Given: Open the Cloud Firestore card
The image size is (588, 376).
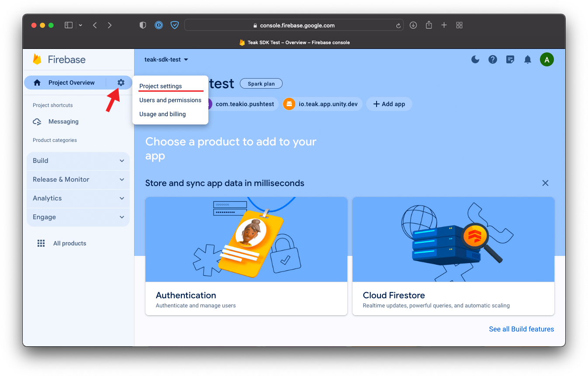Looking at the screenshot, I should click(453, 256).
